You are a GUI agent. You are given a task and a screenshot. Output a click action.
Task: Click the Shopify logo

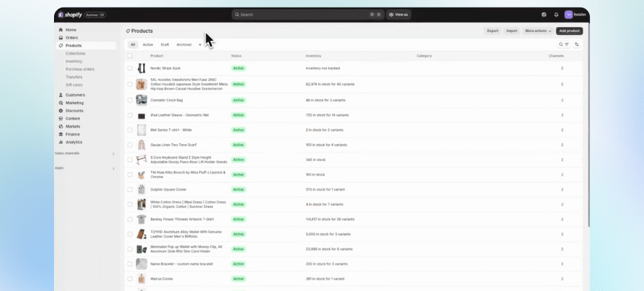pyautogui.click(x=70, y=15)
